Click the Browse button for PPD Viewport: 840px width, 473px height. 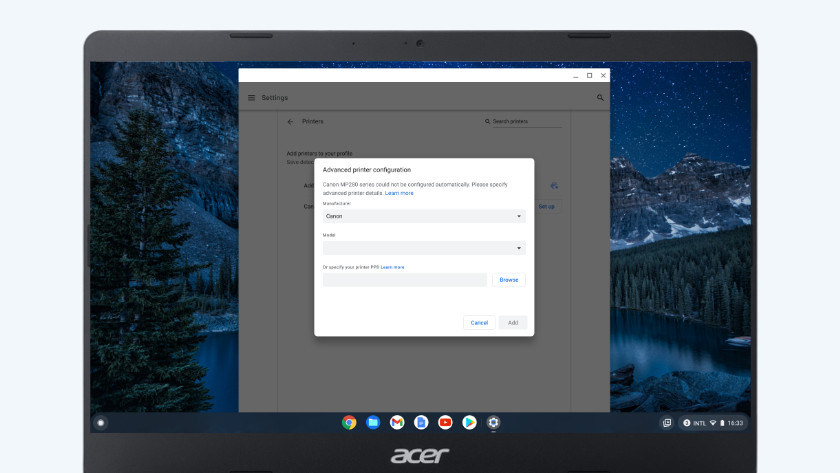[x=509, y=280]
